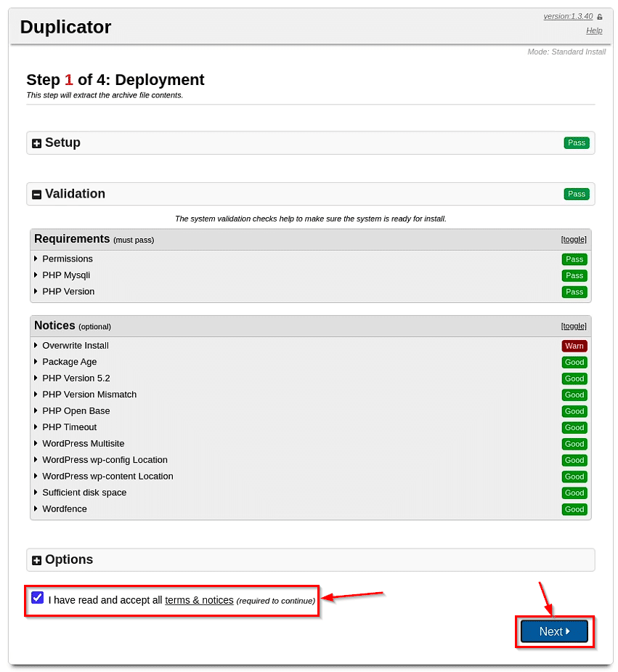
Task: Expand the Setup section plus icon
Action: (x=37, y=143)
